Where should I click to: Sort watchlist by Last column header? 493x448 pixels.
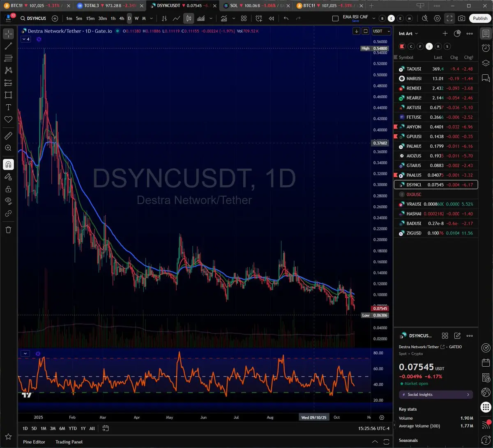[x=438, y=57]
